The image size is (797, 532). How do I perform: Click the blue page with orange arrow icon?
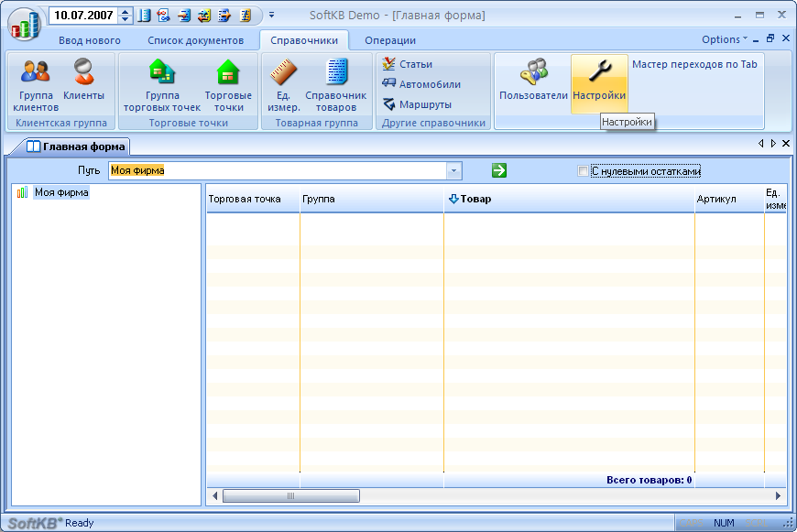pos(184,16)
